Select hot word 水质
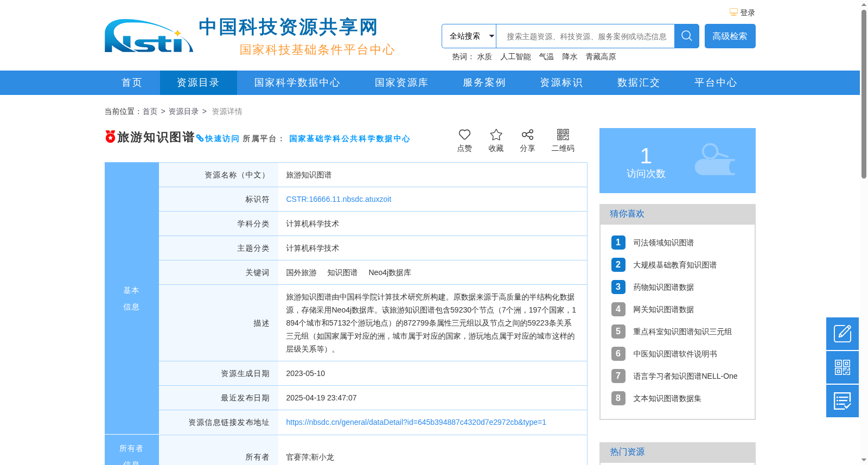Screen dimensions: 868x465 point(484,56)
